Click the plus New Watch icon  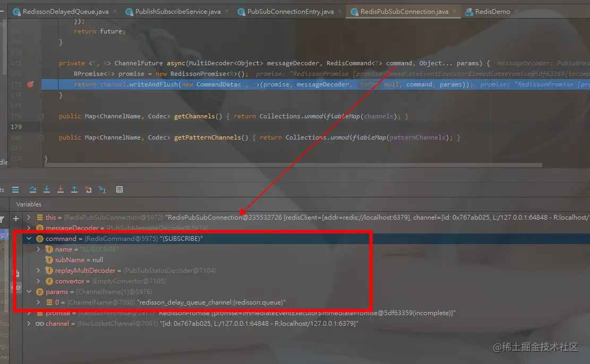[16, 218]
